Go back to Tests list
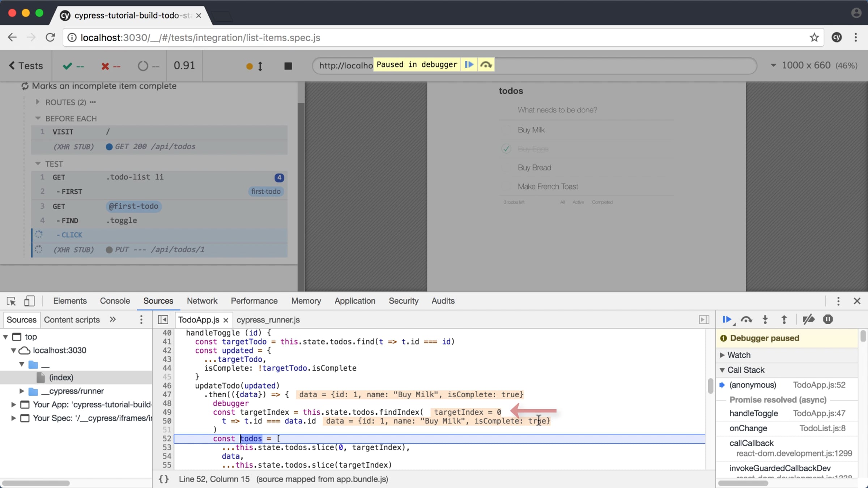Viewport: 868px width, 488px height. point(26,66)
